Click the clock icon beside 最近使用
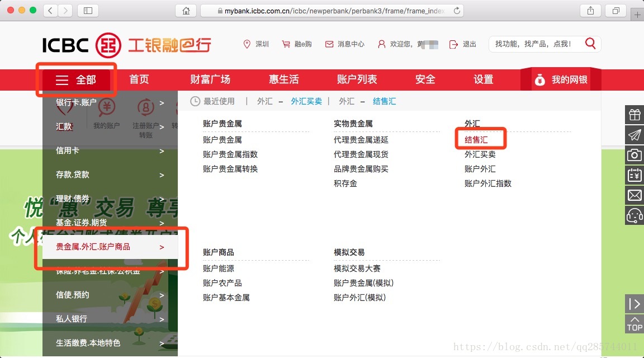Viewport: 644px width, 358px height. click(x=195, y=101)
